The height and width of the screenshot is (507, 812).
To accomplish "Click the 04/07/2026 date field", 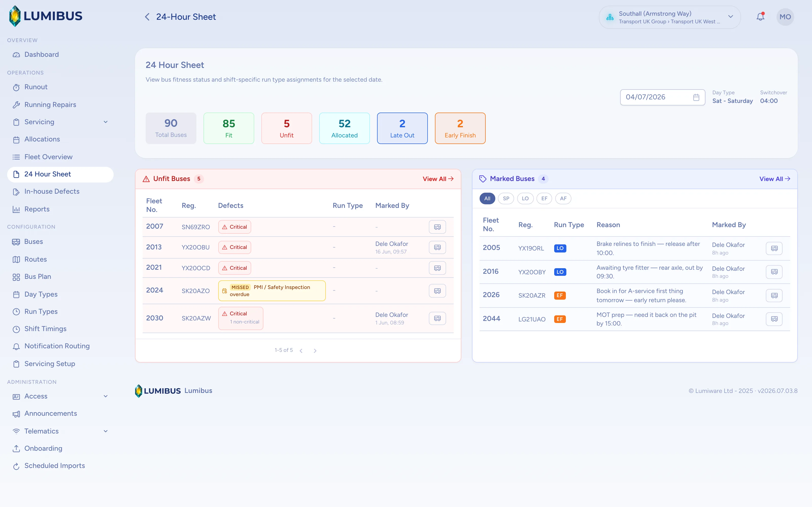I will pyautogui.click(x=662, y=97).
